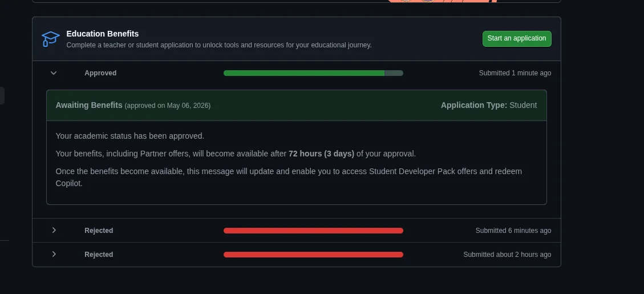
Task: Click the Submitted 1 minute ago timestamp
Action: (515, 73)
